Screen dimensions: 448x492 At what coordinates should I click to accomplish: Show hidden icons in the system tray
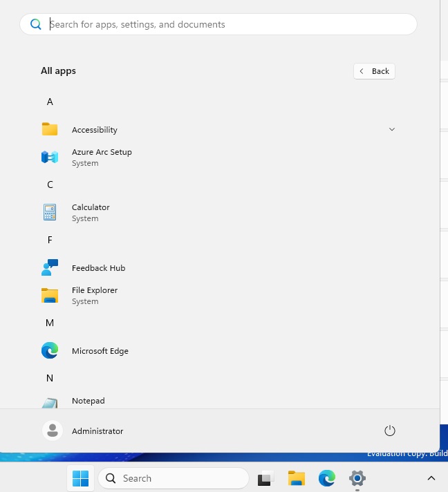pos(431,478)
